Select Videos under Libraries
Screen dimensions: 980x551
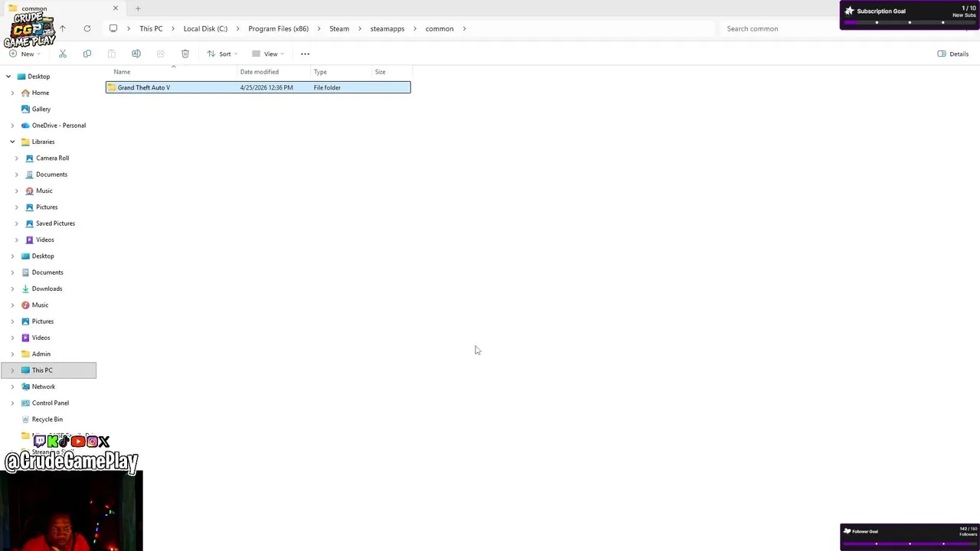point(45,240)
